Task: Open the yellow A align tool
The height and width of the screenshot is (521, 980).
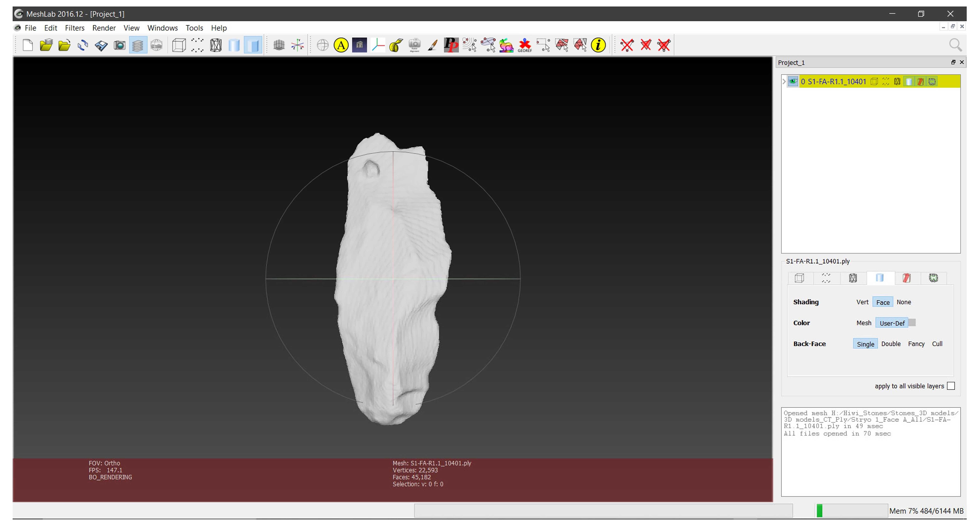Action: 341,45
